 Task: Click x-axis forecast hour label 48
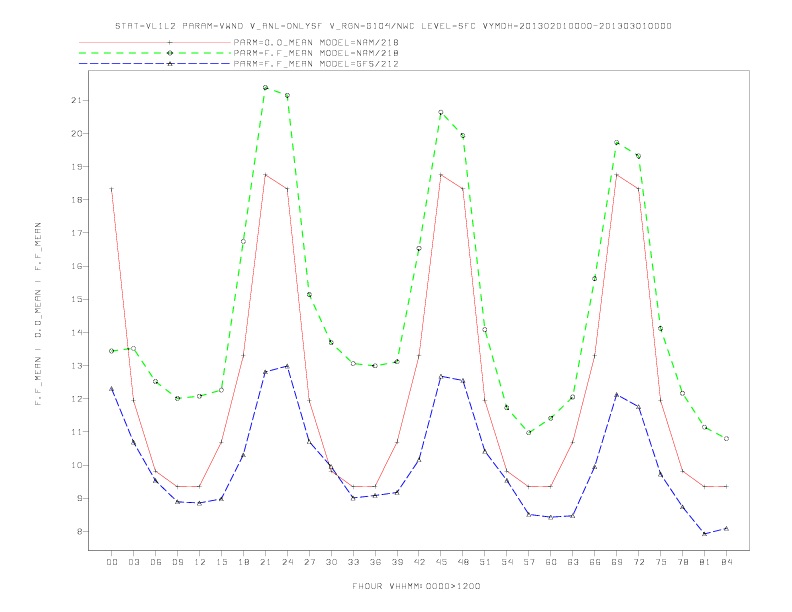point(463,562)
